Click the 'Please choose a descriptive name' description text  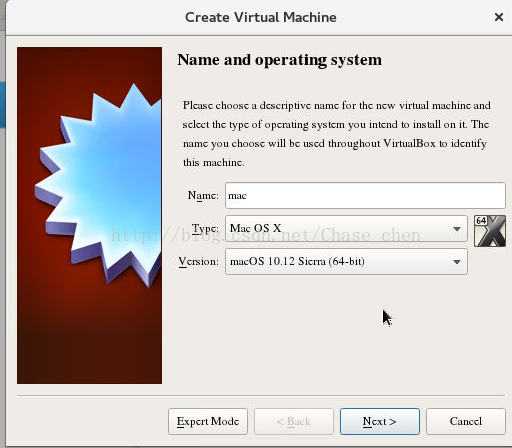(x=337, y=134)
